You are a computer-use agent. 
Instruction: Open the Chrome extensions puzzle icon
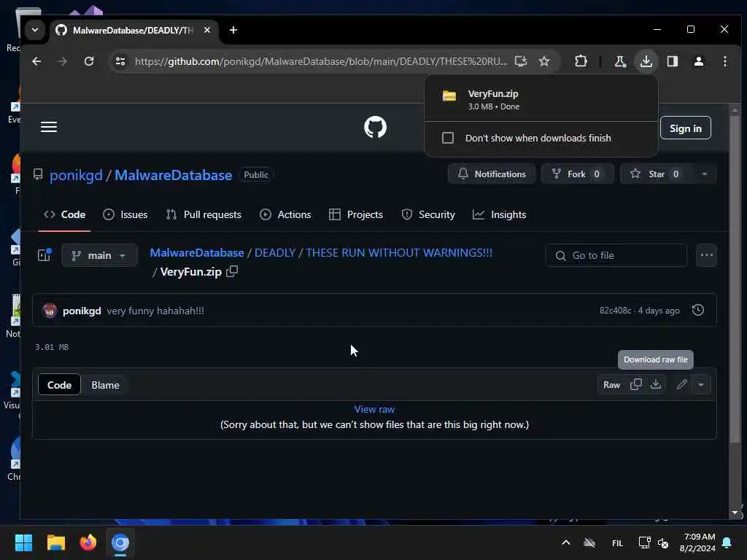pos(581,61)
